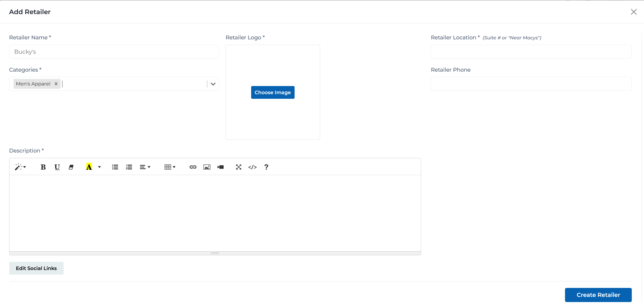Viewport: 644px width, 308px height.
Task: Open the Categories dropdown list
Action: [x=213, y=84]
